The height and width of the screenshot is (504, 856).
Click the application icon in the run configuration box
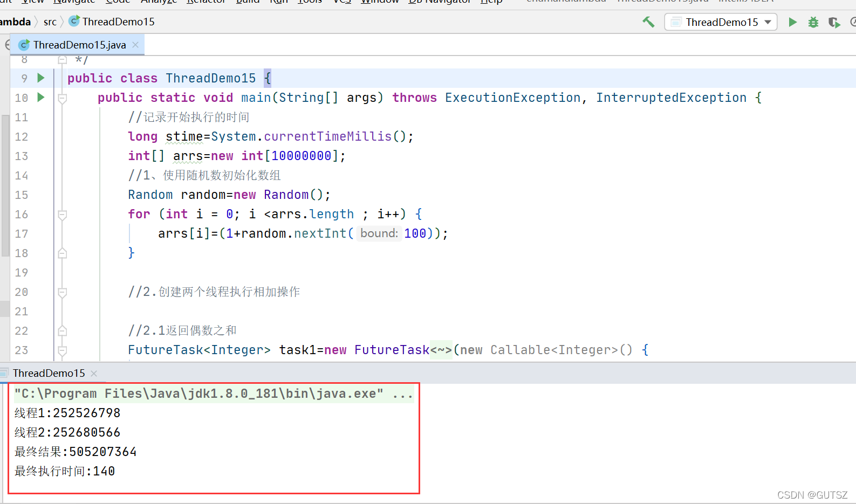coord(676,22)
